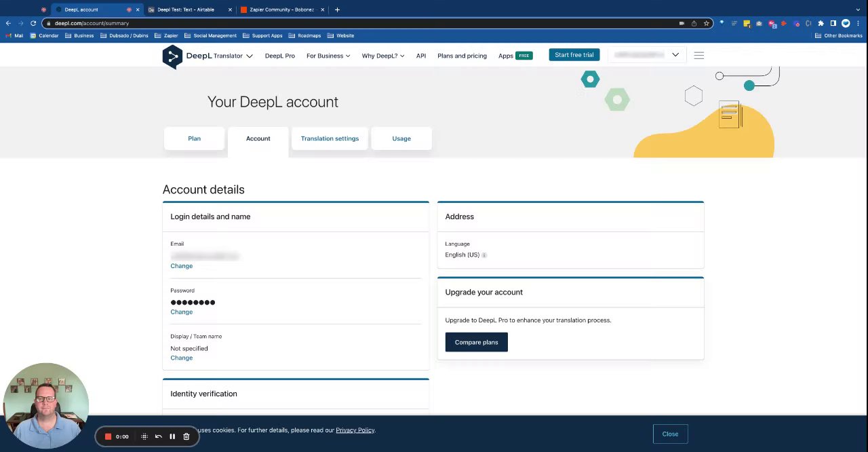868x452 pixels.
Task: Open the Other Bookmarks folder
Action: pyautogui.click(x=839, y=35)
